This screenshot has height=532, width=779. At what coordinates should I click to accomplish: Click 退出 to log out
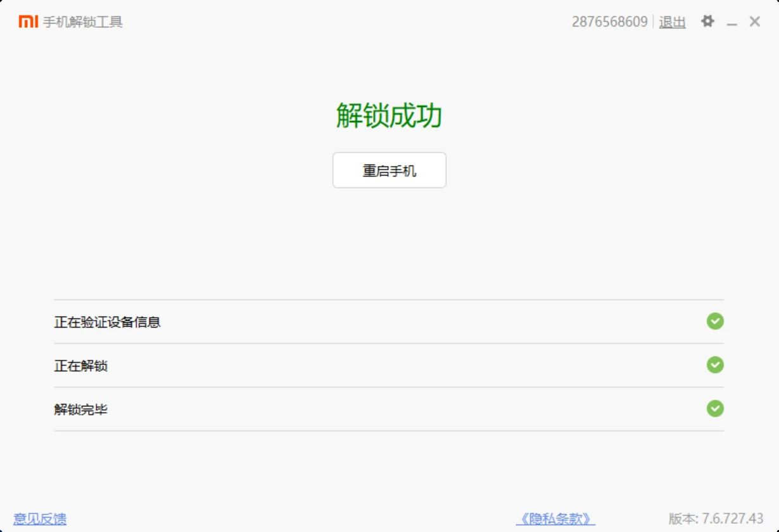(673, 21)
